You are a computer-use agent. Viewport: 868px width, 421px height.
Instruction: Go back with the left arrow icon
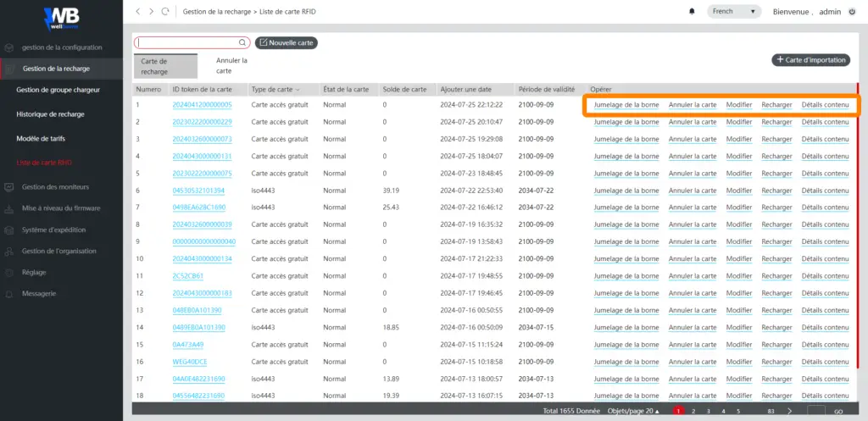point(138,11)
